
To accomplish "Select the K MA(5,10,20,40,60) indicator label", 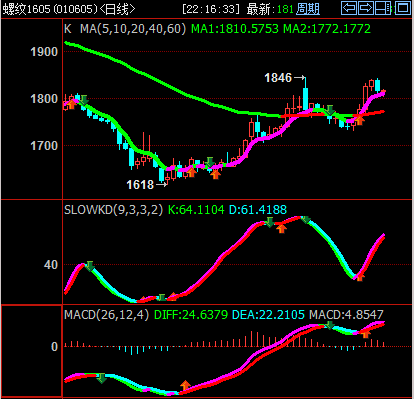I will 125,29.
